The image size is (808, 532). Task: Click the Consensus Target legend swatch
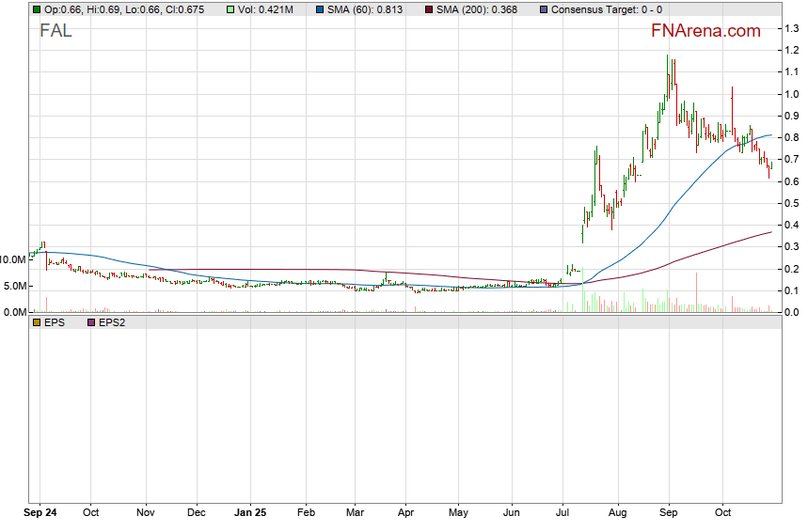point(543,9)
